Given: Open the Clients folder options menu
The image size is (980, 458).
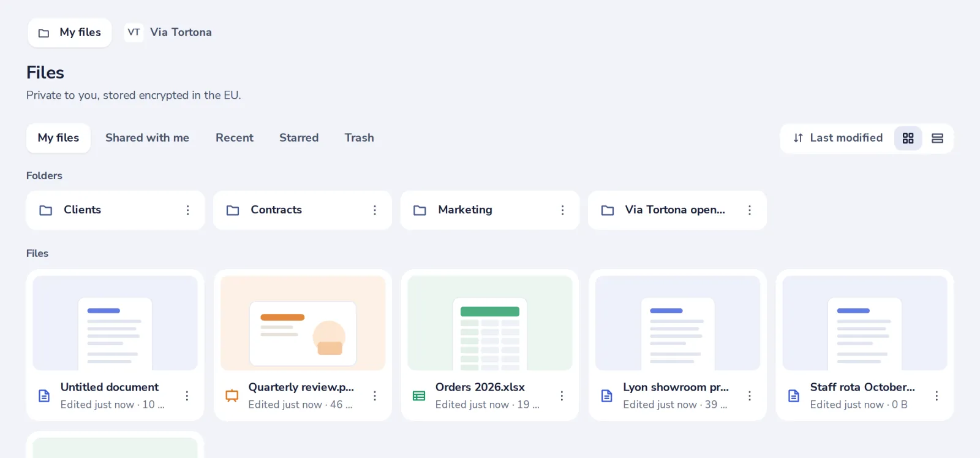Looking at the screenshot, I should 187,210.
